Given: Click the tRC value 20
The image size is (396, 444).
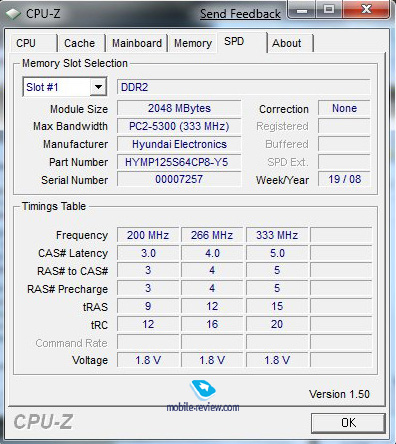Looking at the screenshot, I should [277, 324].
